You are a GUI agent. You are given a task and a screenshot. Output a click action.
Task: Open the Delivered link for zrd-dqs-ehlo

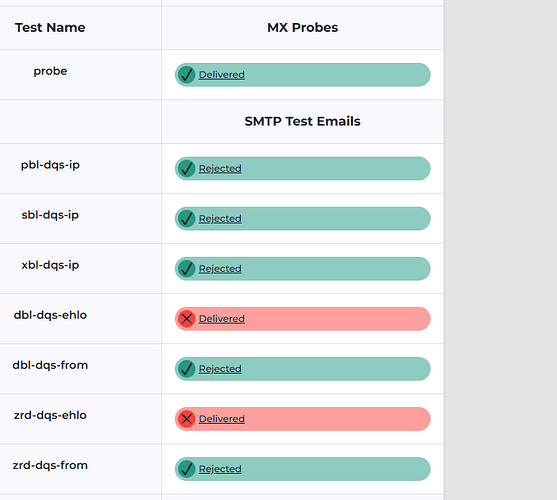tap(222, 419)
